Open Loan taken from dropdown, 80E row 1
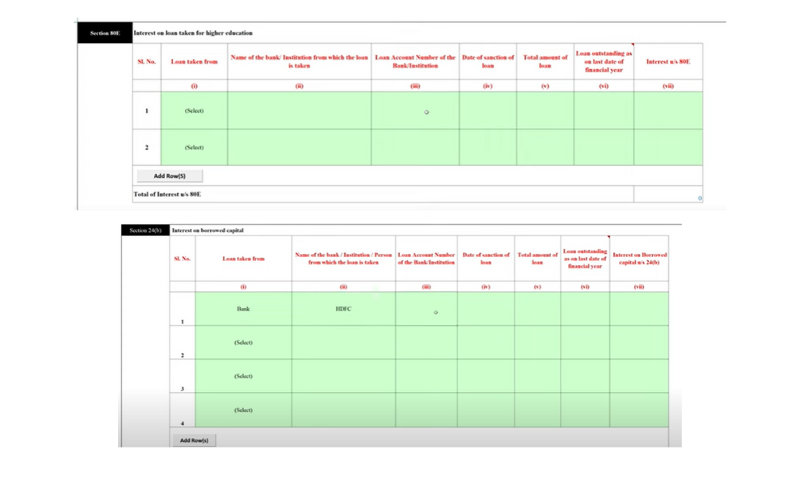This screenshot has width=800, height=480. 194,111
